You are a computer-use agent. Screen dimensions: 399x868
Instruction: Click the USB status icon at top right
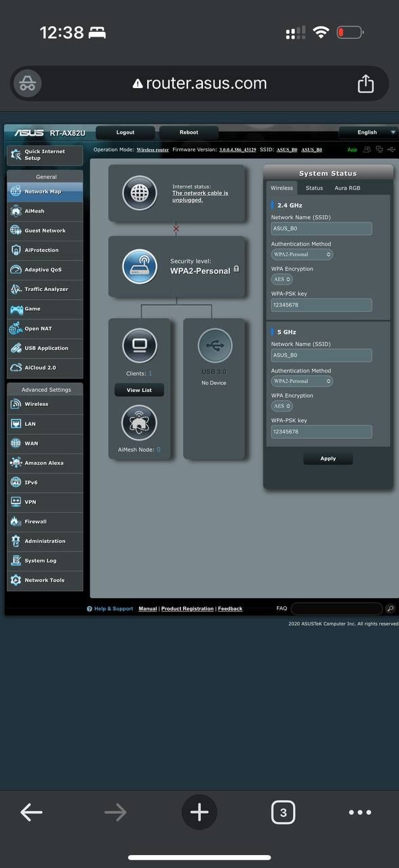[391, 149]
